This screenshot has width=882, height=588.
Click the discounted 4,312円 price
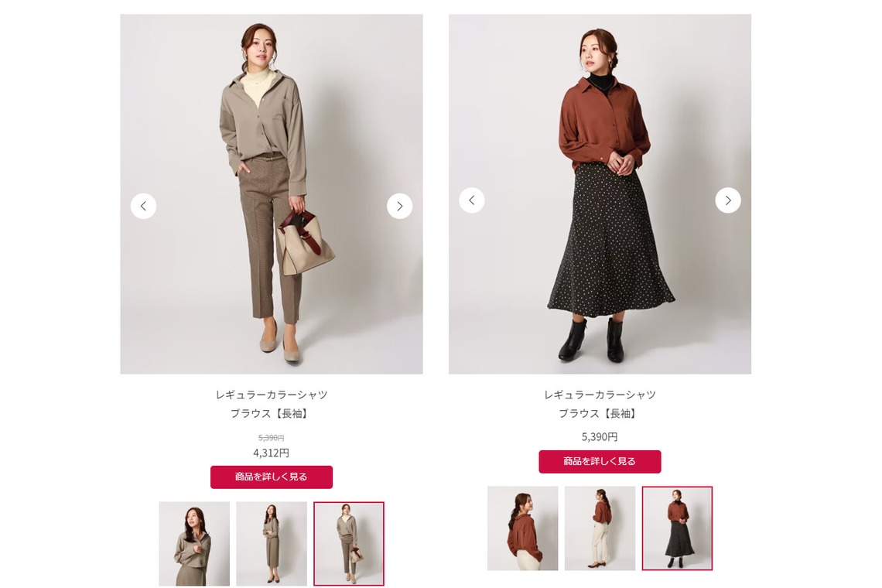coord(271,453)
